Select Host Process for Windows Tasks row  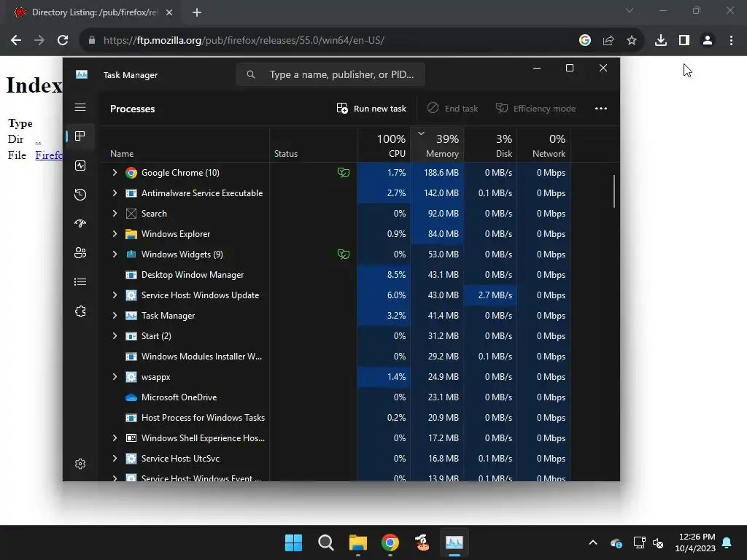pos(334,418)
